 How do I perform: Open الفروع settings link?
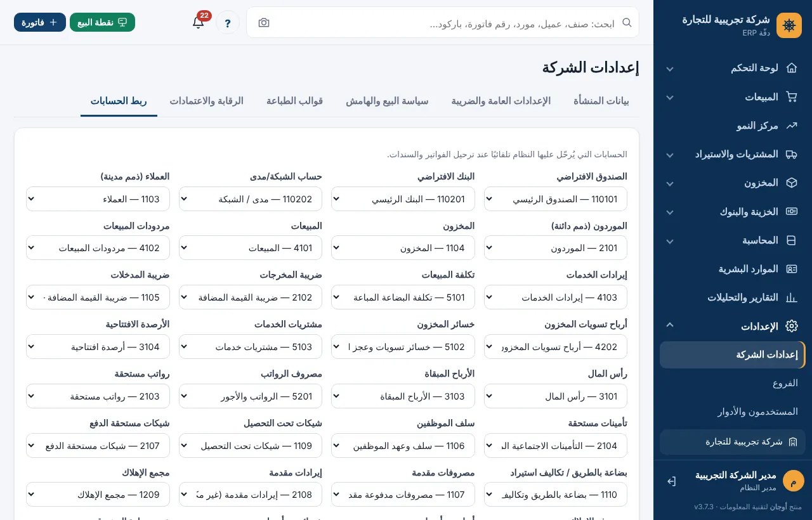(733, 383)
